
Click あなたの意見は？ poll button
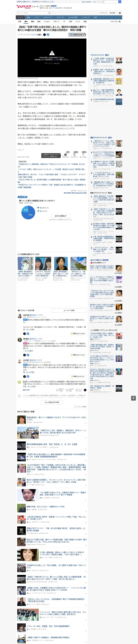point(61,216)
